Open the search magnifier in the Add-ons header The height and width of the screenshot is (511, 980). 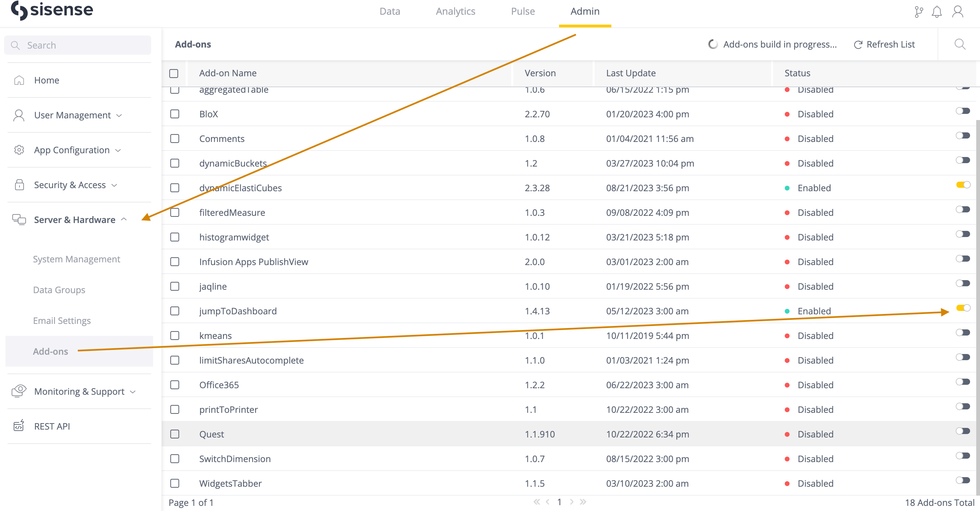click(x=960, y=44)
